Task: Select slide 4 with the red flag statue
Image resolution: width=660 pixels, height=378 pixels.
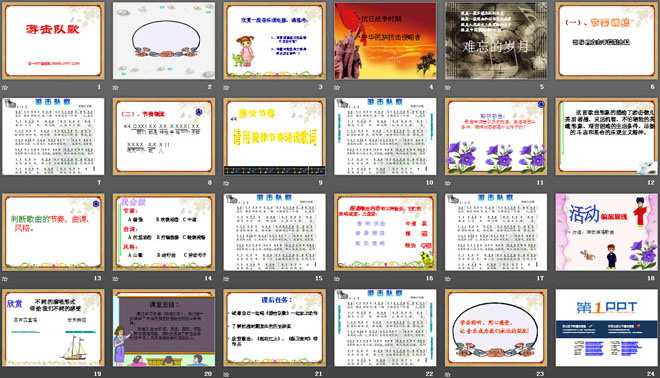Action: pos(385,41)
